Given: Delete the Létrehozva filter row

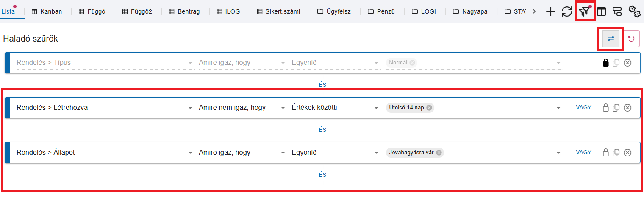Looking at the screenshot, I should point(628,108).
